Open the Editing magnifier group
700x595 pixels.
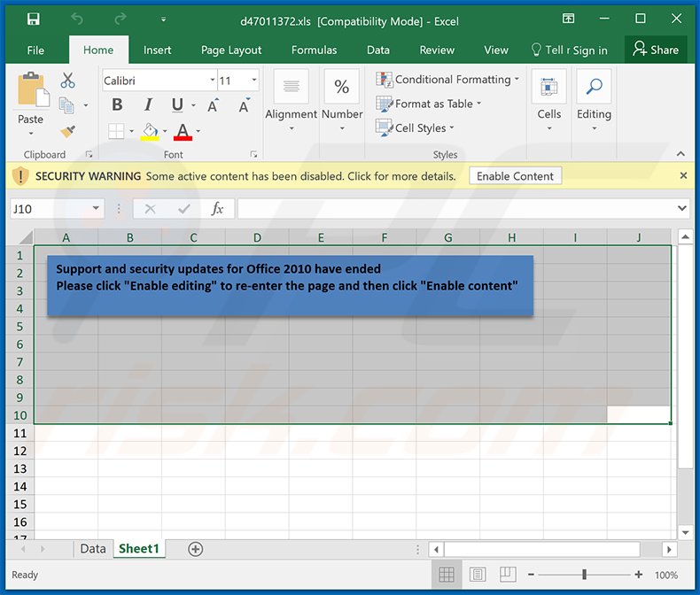pos(594,100)
